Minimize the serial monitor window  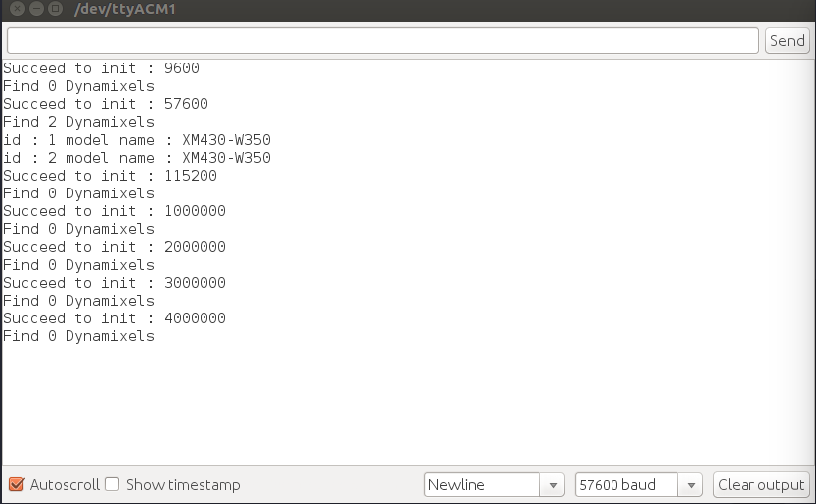click(34, 10)
